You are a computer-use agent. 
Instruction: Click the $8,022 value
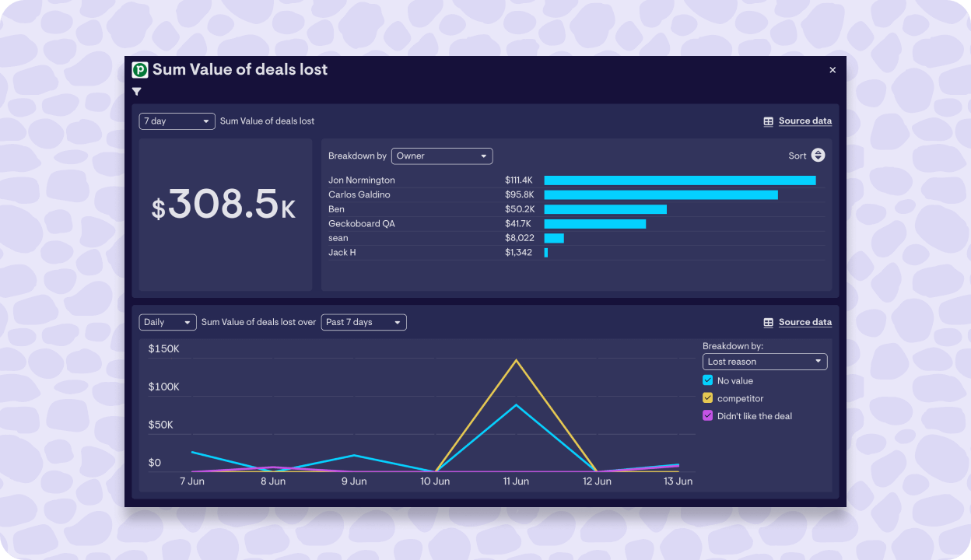coord(520,238)
